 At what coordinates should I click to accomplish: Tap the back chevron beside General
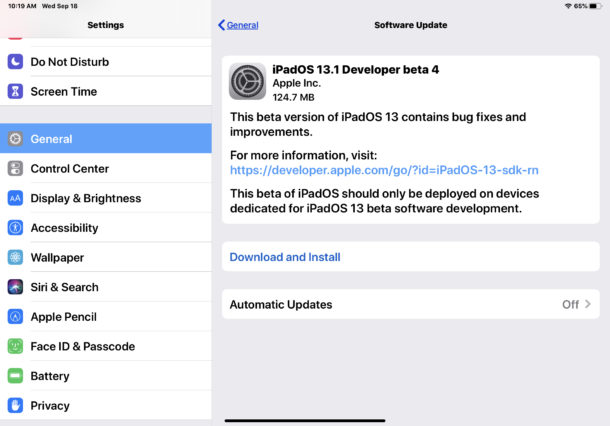(221, 25)
